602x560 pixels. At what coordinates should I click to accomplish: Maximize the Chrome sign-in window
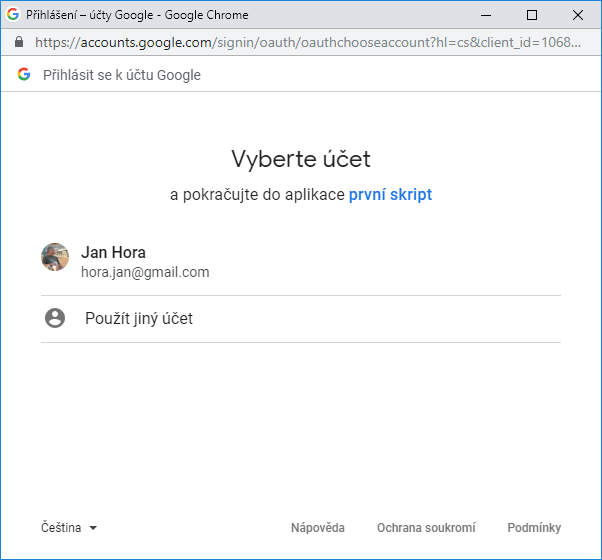(x=532, y=15)
